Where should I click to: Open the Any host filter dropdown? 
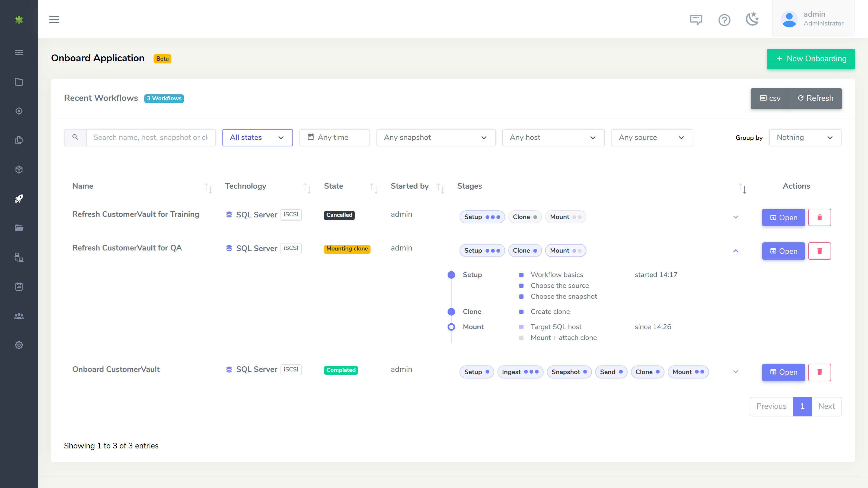point(553,137)
